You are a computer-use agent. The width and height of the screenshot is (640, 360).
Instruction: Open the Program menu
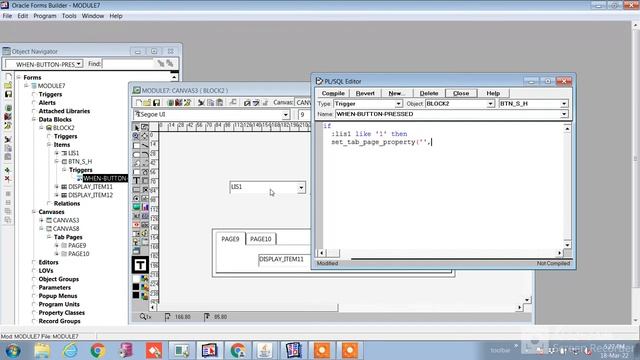[x=45, y=16]
